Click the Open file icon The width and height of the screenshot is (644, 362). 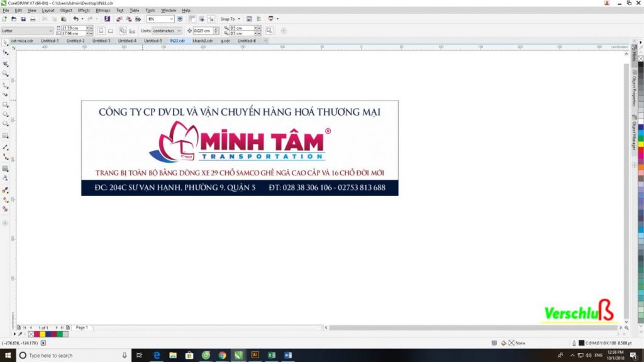click(14, 19)
